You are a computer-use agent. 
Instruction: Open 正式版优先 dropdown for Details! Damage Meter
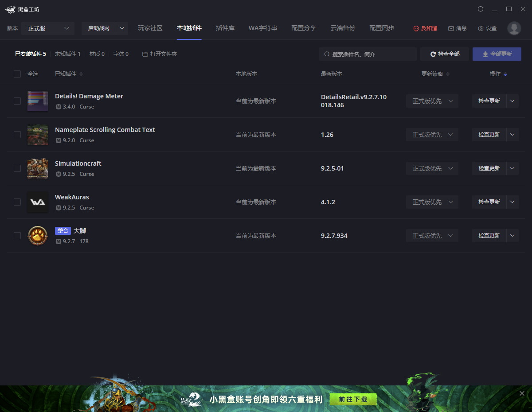click(432, 101)
